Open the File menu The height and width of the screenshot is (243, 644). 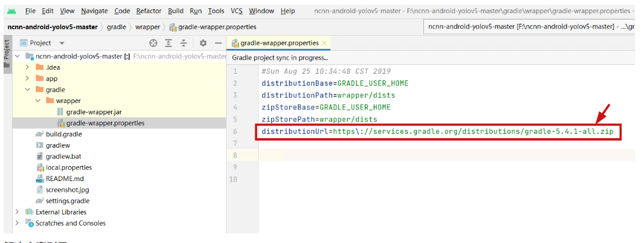30,11
